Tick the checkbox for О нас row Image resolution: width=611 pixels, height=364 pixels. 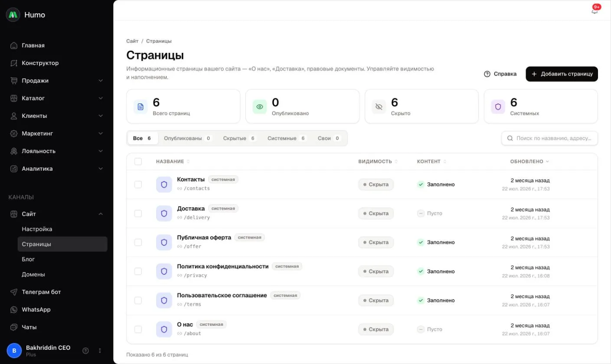[x=138, y=329]
